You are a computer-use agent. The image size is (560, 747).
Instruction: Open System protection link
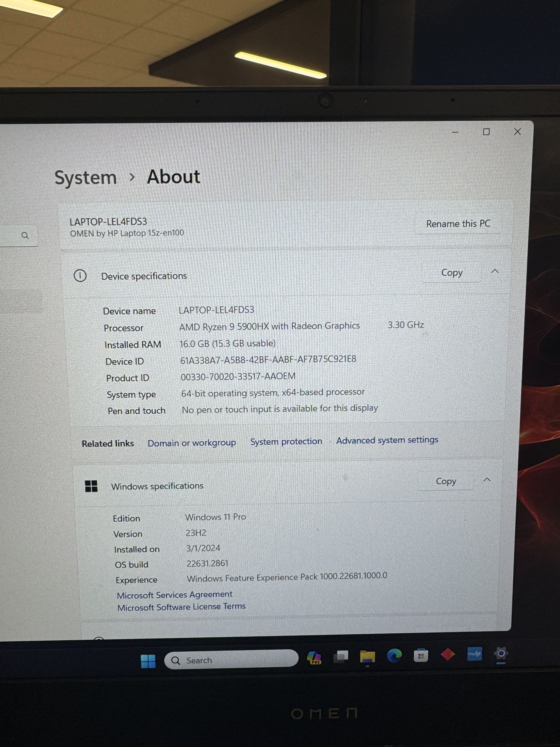pyautogui.click(x=286, y=442)
